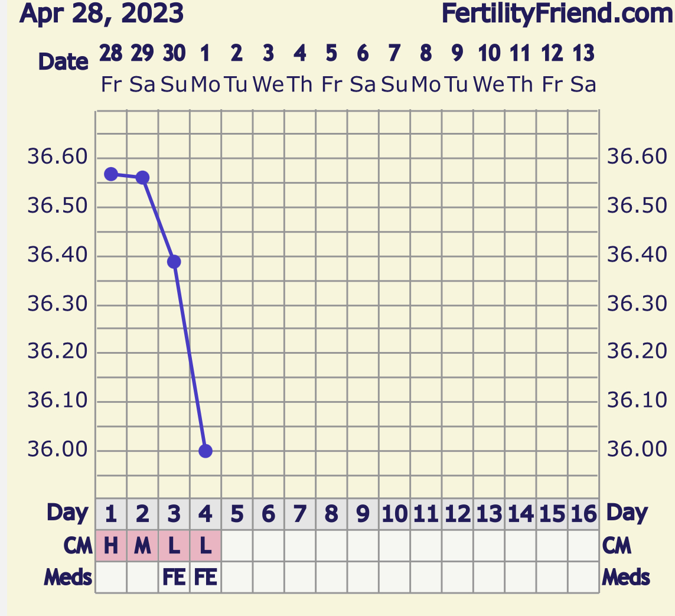Viewport: 675px width, 616px height.
Task: Select cycle day 5 in the Day row
Action: 237,514
